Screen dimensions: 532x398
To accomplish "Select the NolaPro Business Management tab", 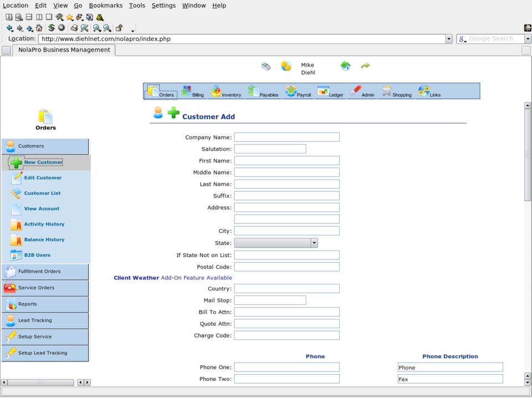I will 64,50.
